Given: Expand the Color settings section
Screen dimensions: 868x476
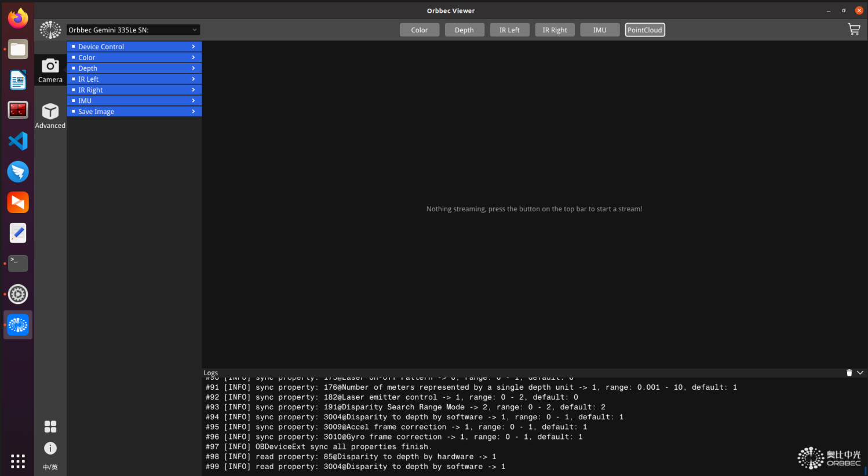Looking at the screenshot, I should point(134,57).
